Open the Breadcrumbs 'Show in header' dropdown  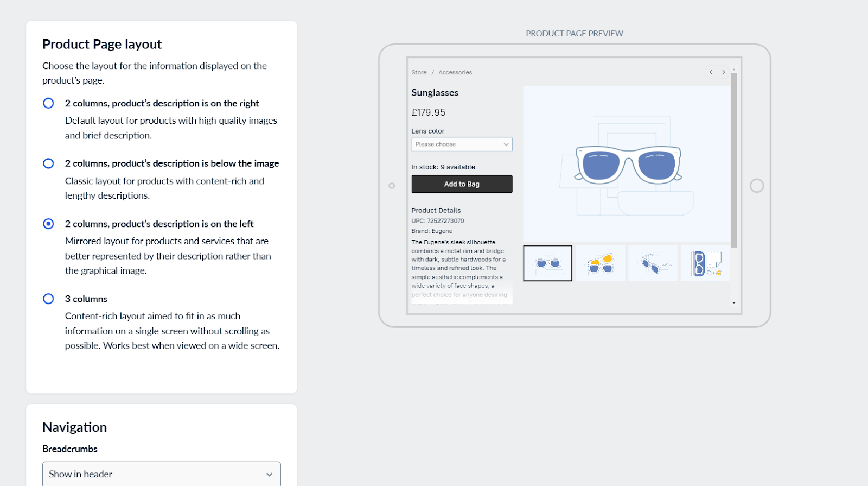point(162,474)
